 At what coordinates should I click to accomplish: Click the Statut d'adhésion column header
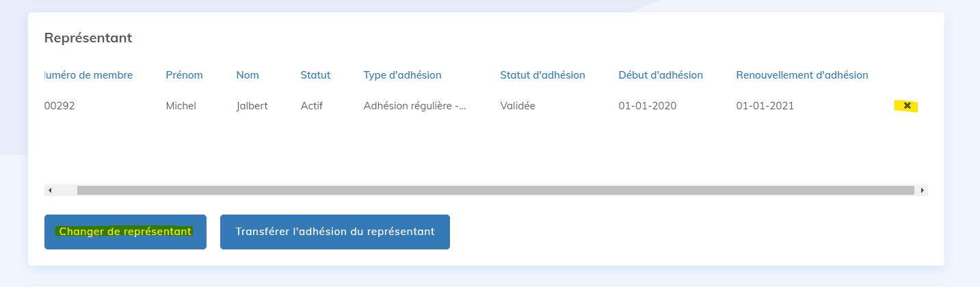[x=542, y=75]
